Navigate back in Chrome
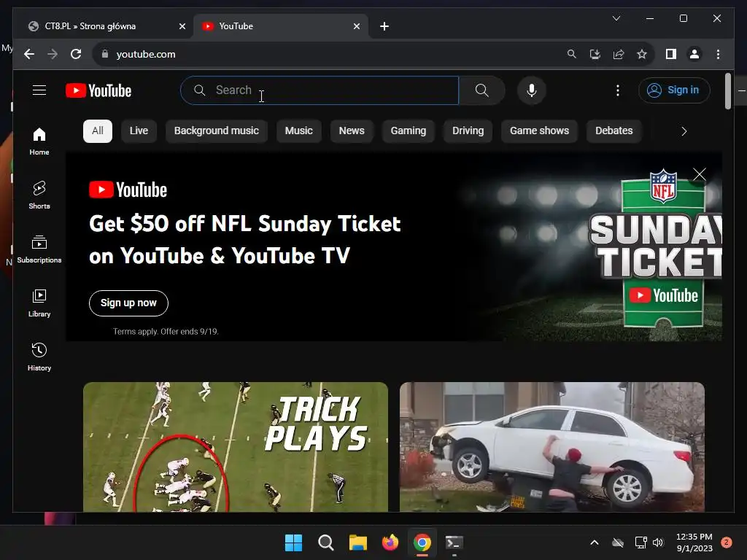747x560 pixels. [29, 54]
